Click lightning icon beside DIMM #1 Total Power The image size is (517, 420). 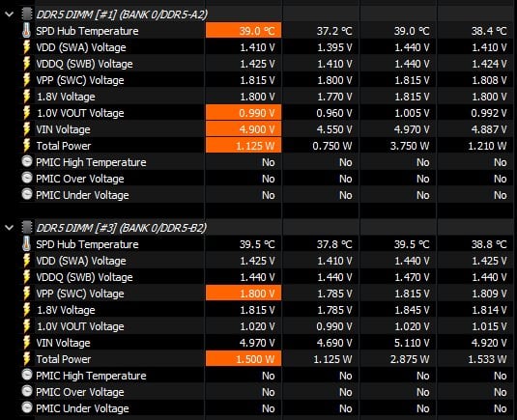tap(27, 146)
